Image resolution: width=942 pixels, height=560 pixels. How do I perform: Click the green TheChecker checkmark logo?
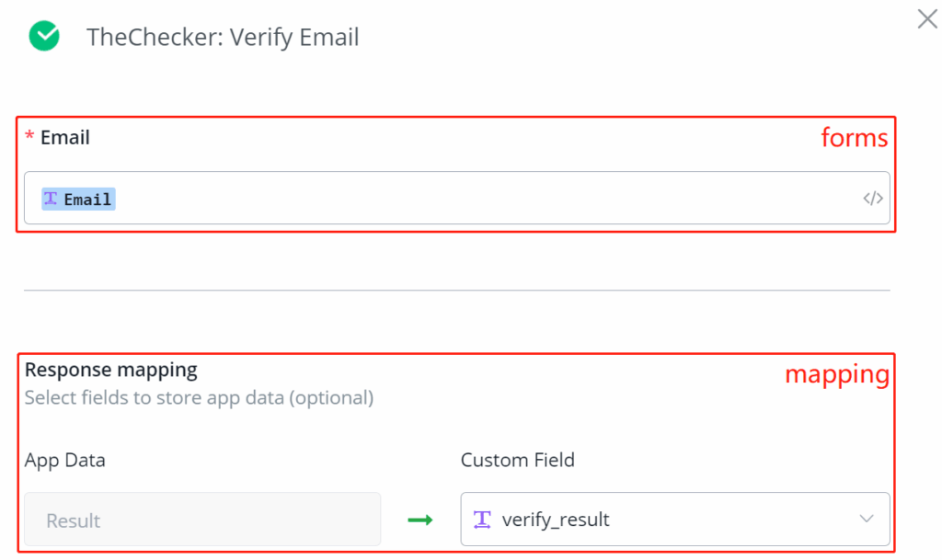[x=43, y=37]
